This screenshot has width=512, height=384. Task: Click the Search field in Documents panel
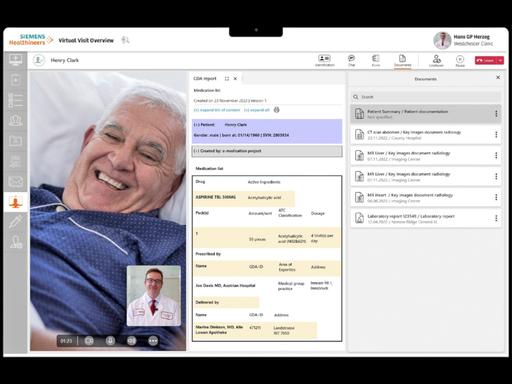coord(426,97)
